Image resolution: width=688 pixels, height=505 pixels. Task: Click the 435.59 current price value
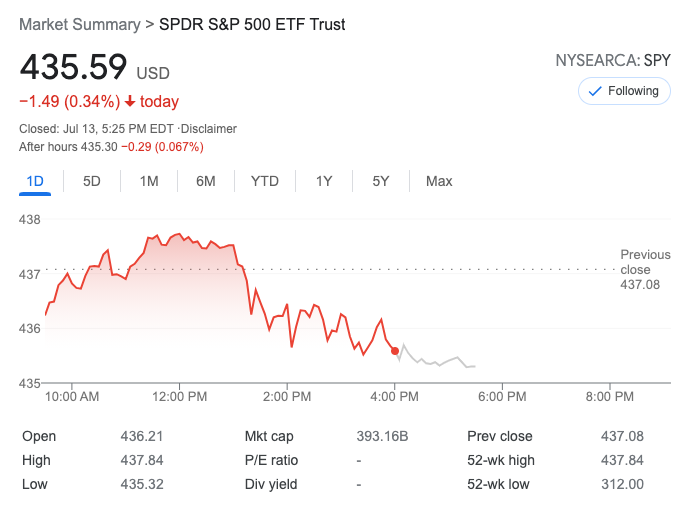point(74,67)
